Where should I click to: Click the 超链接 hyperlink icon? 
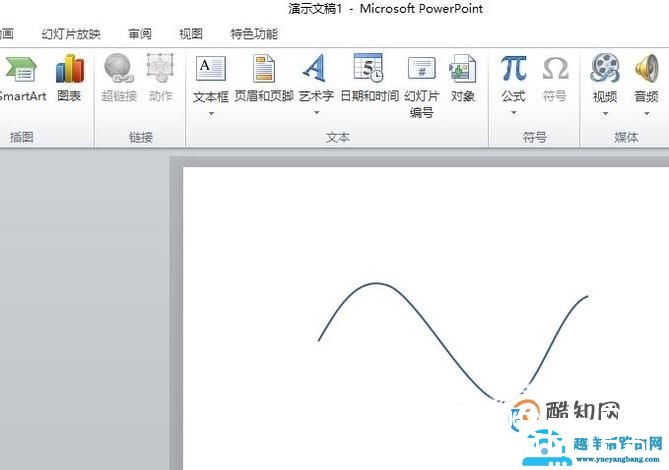(119, 68)
